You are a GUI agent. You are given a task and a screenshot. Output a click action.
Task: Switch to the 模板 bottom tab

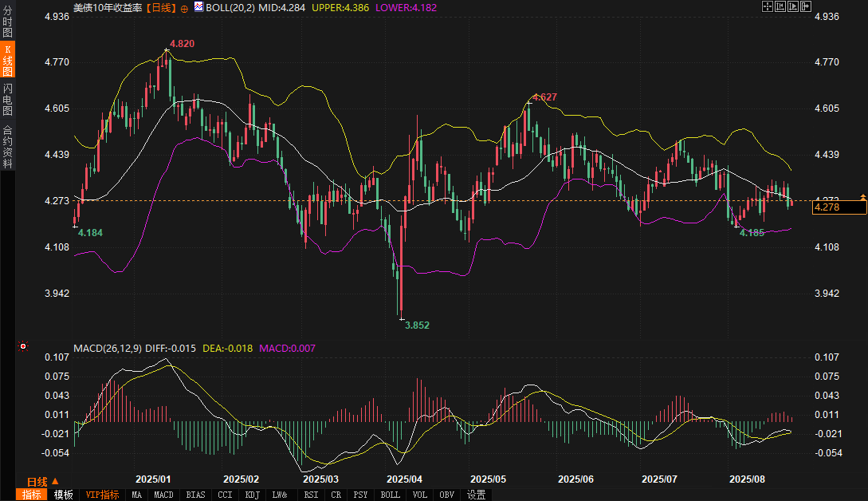[x=63, y=495]
